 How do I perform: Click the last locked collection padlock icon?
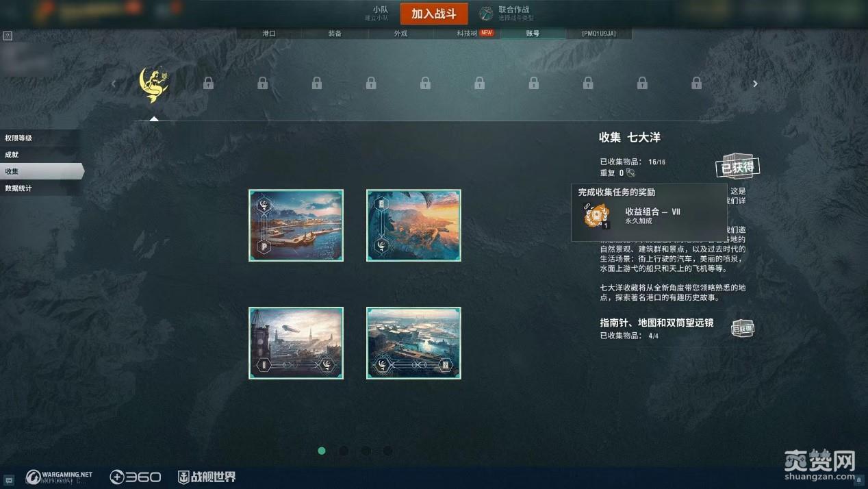coord(696,84)
